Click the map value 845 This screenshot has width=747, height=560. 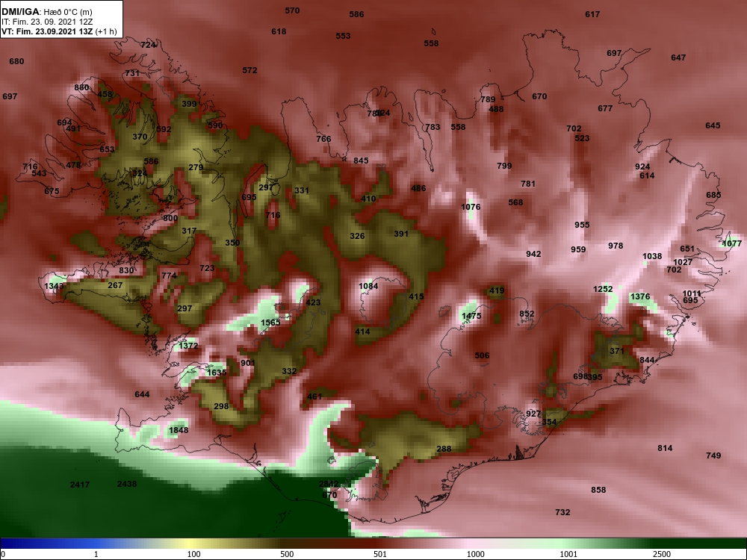click(361, 161)
